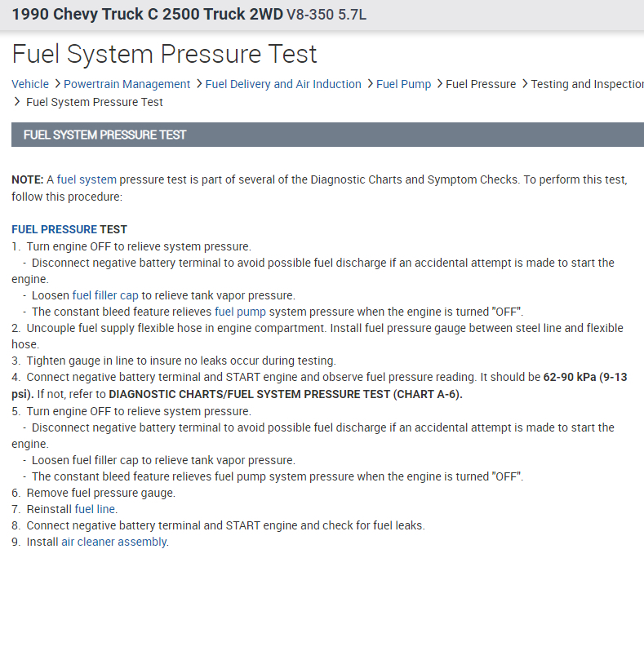Image resolution: width=644 pixels, height=651 pixels.
Task: Click the chevron right after Powertrain Management
Action: 198,84
